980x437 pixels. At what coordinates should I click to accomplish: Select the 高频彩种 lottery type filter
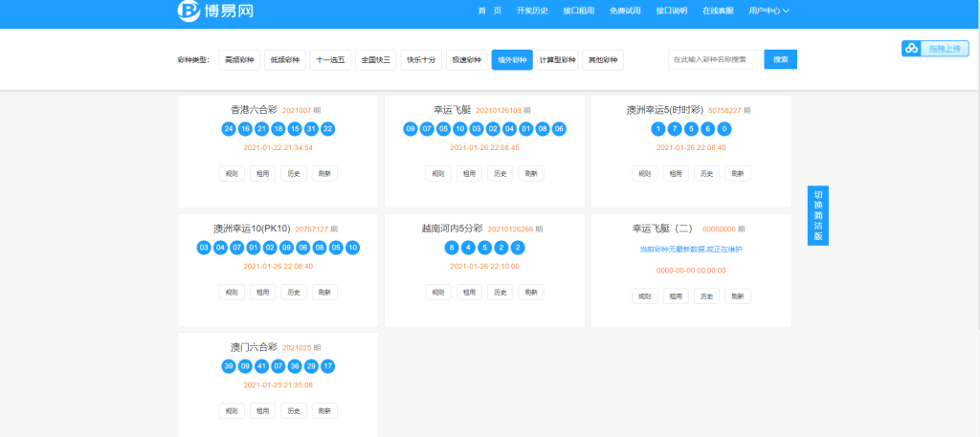pyautogui.click(x=239, y=60)
